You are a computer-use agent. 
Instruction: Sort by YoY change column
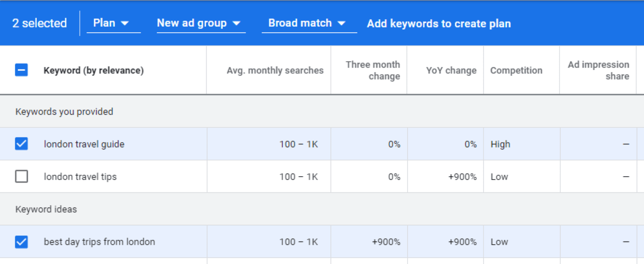pyautogui.click(x=451, y=70)
